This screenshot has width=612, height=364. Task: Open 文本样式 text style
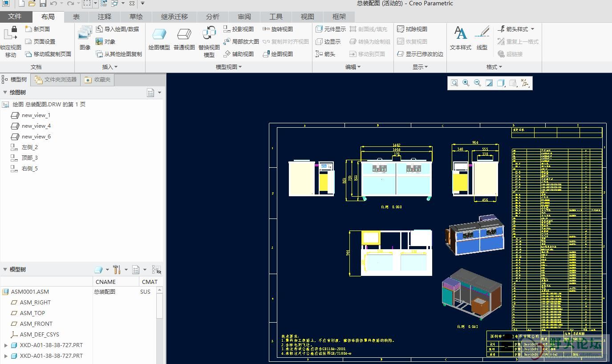(x=461, y=39)
